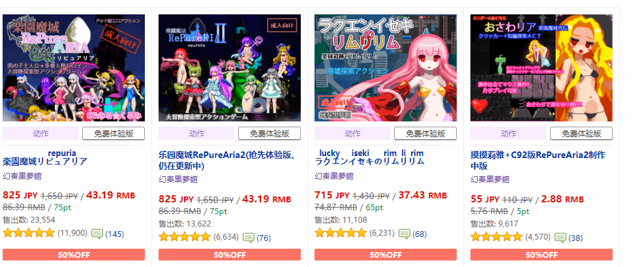Open the 楽園魔城リピュアリア product title link
Screen dimensions: 644x267
(x=45, y=161)
